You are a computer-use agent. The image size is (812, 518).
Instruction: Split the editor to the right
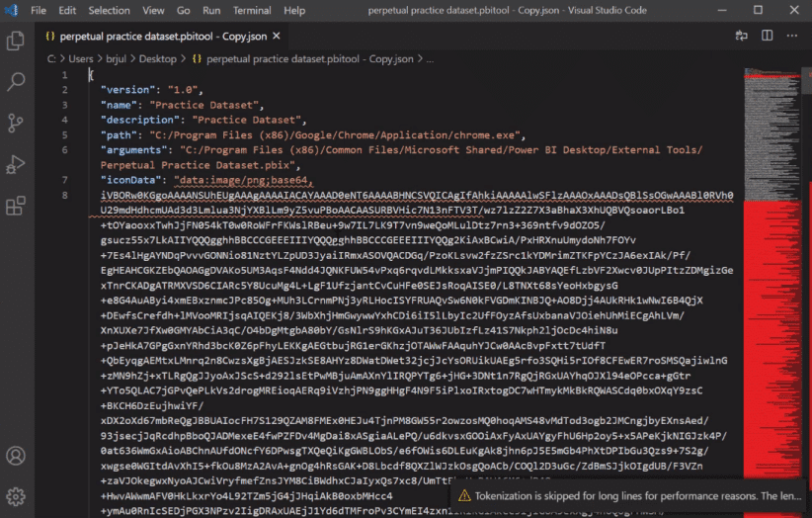[x=767, y=36]
